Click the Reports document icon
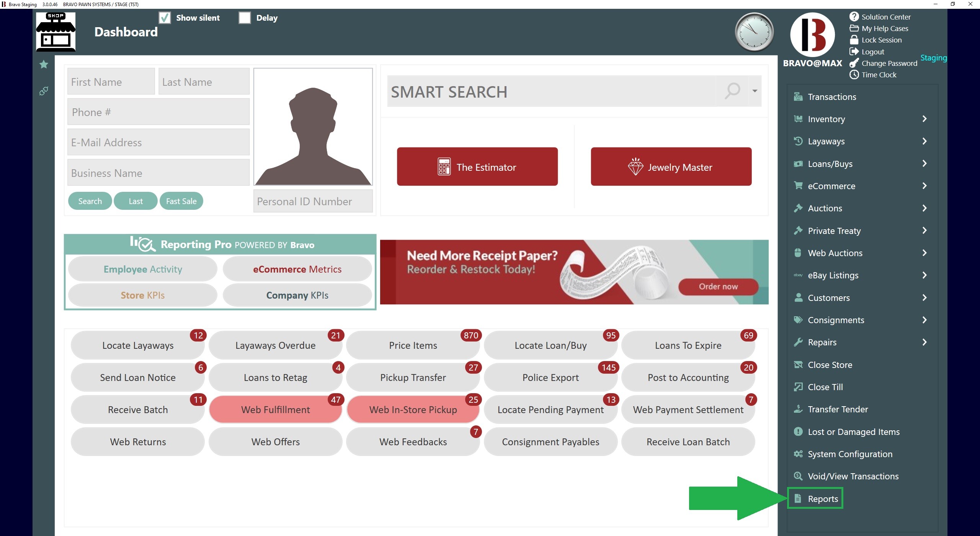 pyautogui.click(x=798, y=498)
